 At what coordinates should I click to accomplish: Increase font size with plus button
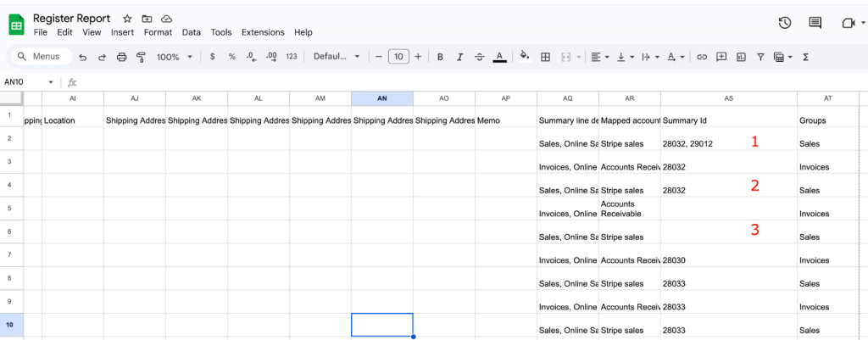pos(418,57)
